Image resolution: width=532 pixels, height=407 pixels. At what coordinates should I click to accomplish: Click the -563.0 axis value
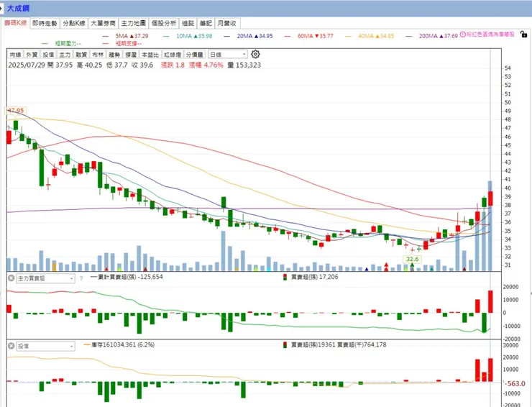point(515,384)
